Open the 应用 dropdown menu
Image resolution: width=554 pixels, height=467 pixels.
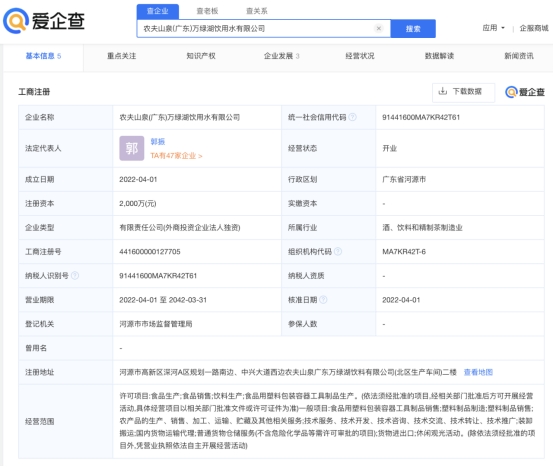[x=494, y=28]
